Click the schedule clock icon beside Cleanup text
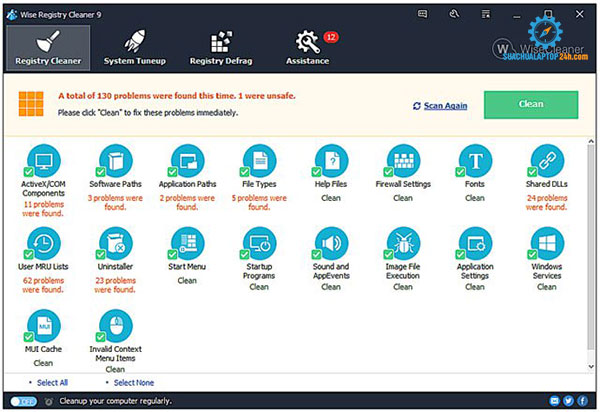600x412 pixels. [49, 401]
